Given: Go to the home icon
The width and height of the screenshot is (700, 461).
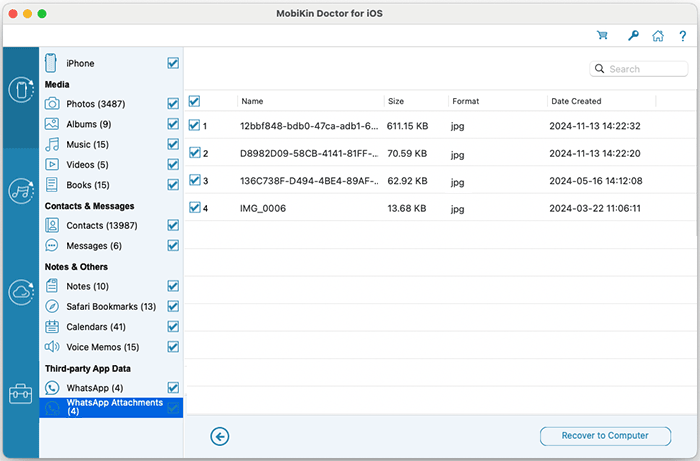Looking at the screenshot, I should click(658, 36).
